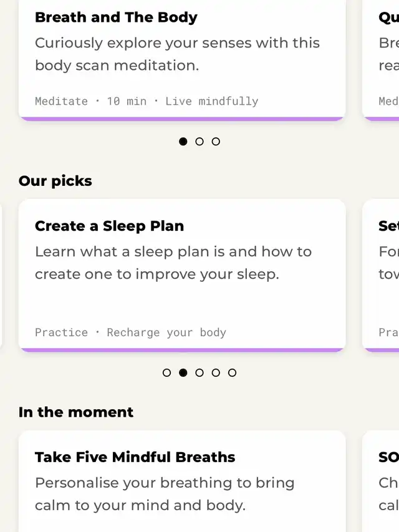Open Take Five Mindful Breaths title

pos(135,457)
